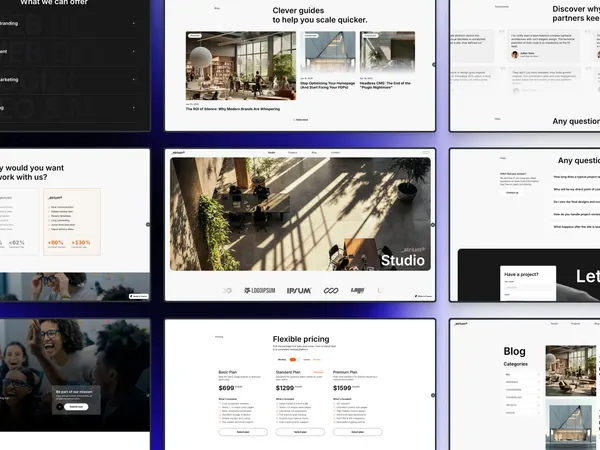This screenshot has height=450, width=600.
Task: Click Julian's avatar in the testimonial card
Action: pos(515,55)
